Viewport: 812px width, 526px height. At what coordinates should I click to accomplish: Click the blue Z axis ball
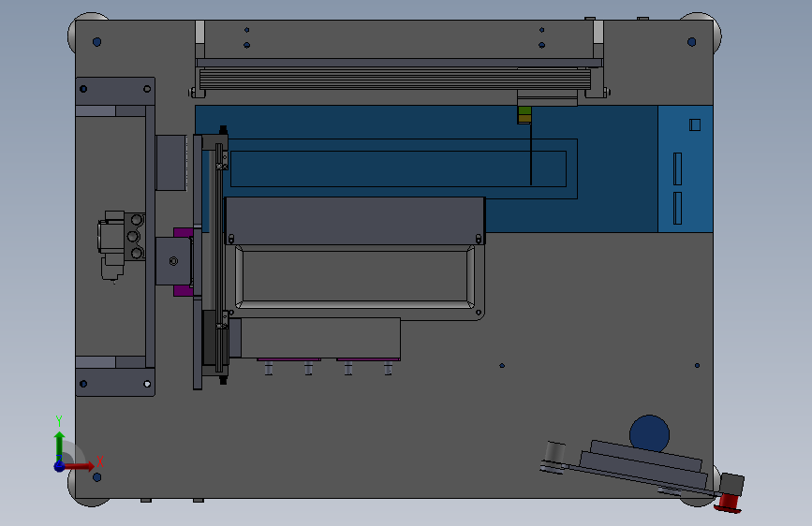click(x=60, y=466)
